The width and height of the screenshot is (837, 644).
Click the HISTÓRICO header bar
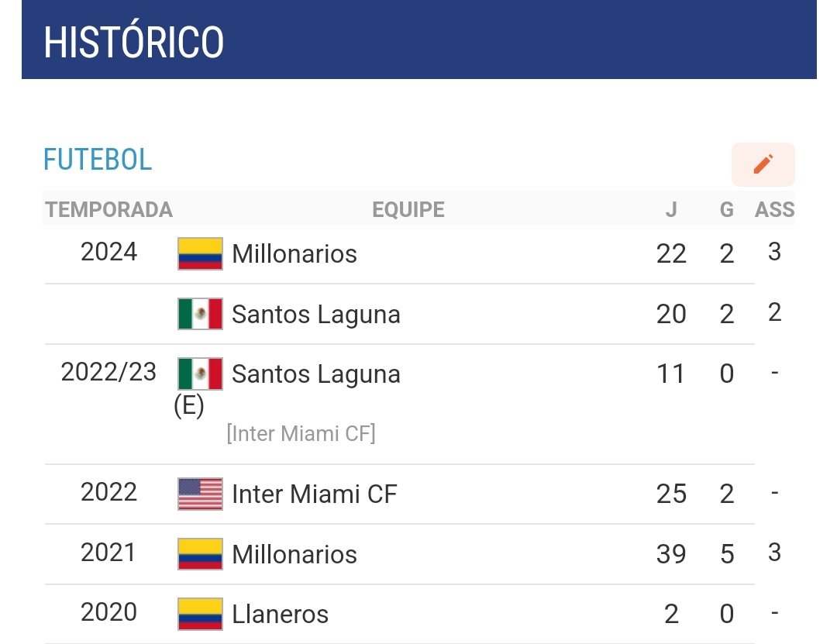coord(418,40)
